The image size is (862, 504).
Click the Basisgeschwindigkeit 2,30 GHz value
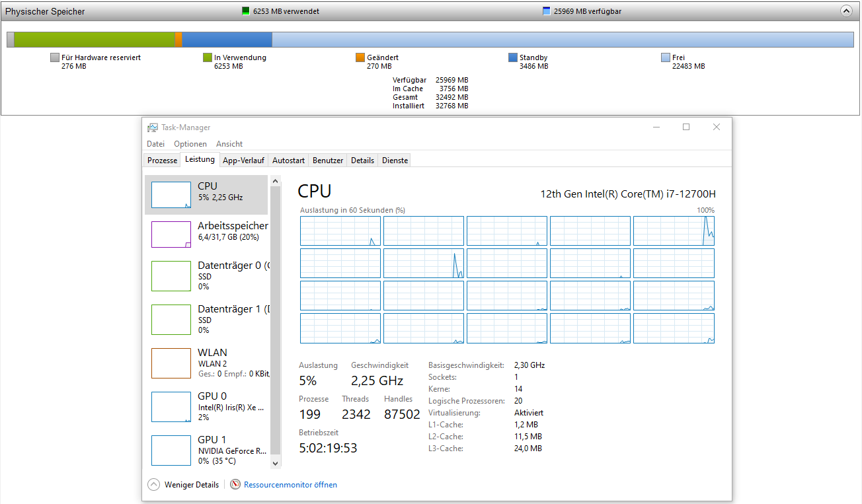point(529,365)
